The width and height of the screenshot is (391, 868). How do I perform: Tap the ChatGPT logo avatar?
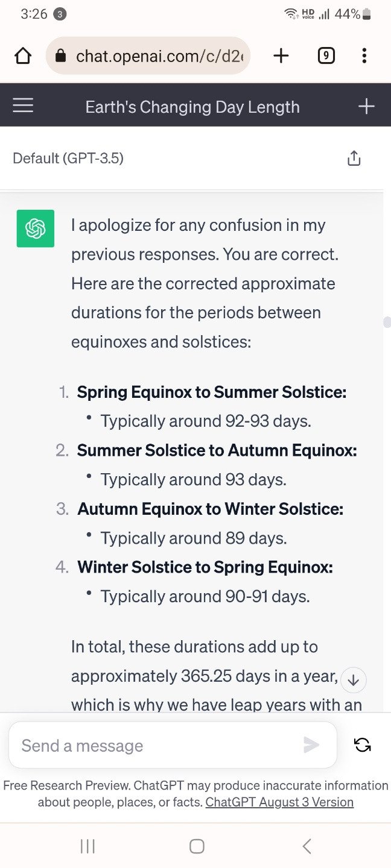tap(36, 228)
